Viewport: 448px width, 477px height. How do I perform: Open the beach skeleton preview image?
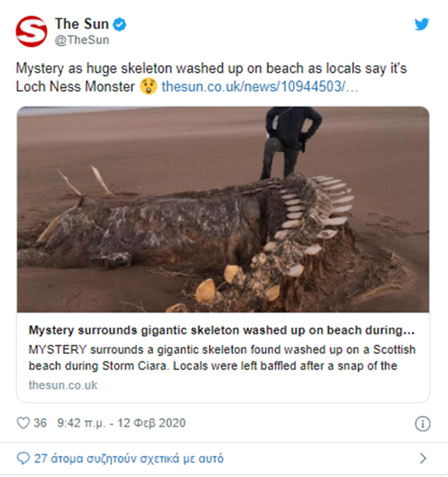(x=223, y=209)
